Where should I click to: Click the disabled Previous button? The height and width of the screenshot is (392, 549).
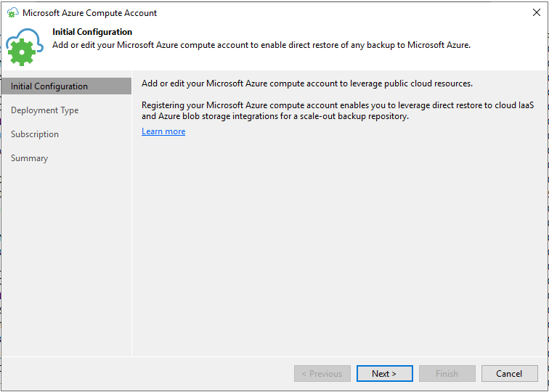tap(322, 374)
